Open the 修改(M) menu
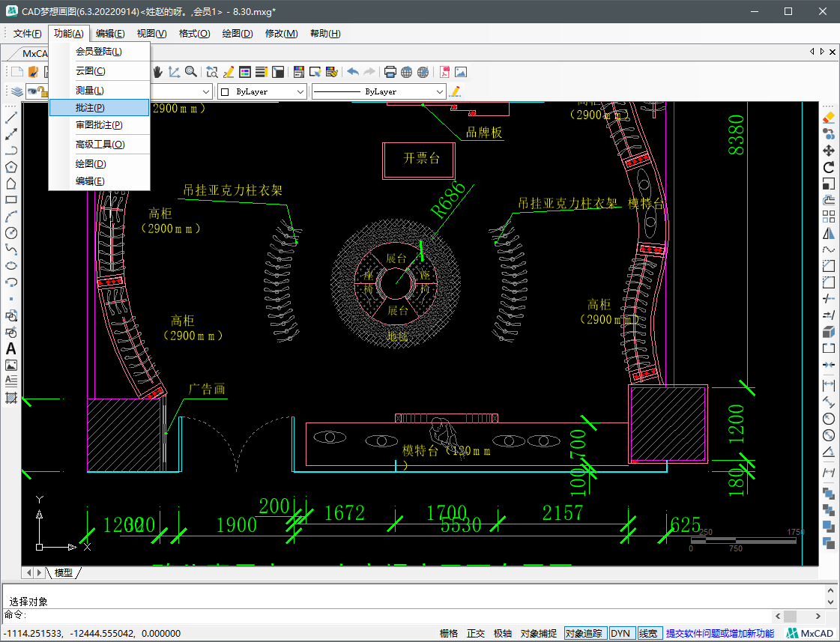 click(281, 33)
